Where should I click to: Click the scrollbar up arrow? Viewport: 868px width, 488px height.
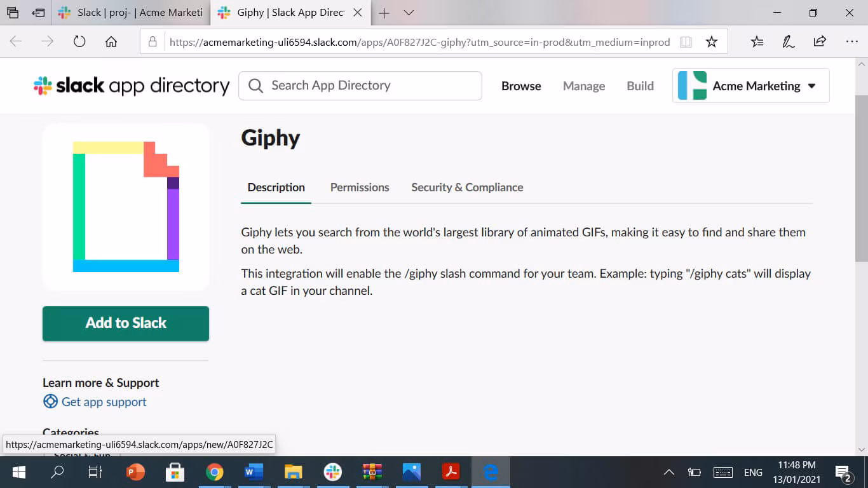[862, 64]
